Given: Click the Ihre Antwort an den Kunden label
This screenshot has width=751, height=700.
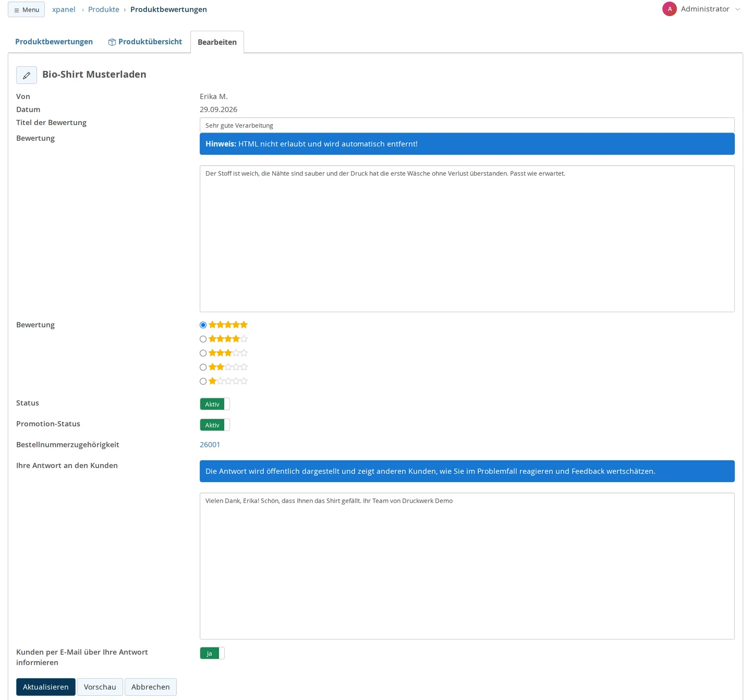Looking at the screenshot, I should (x=67, y=465).
